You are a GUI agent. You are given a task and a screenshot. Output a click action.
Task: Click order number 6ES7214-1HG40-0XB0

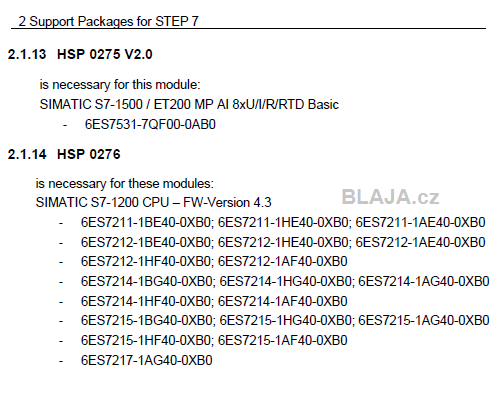click(285, 281)
